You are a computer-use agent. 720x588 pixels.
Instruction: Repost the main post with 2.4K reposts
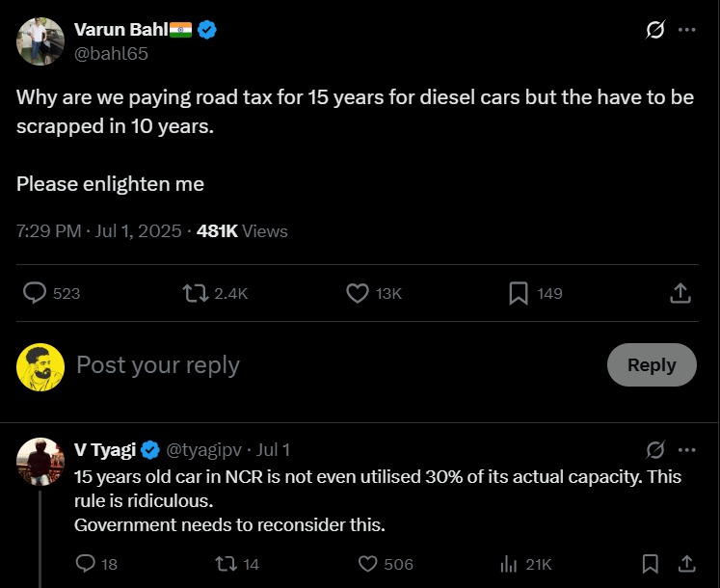tap(196, 293)
